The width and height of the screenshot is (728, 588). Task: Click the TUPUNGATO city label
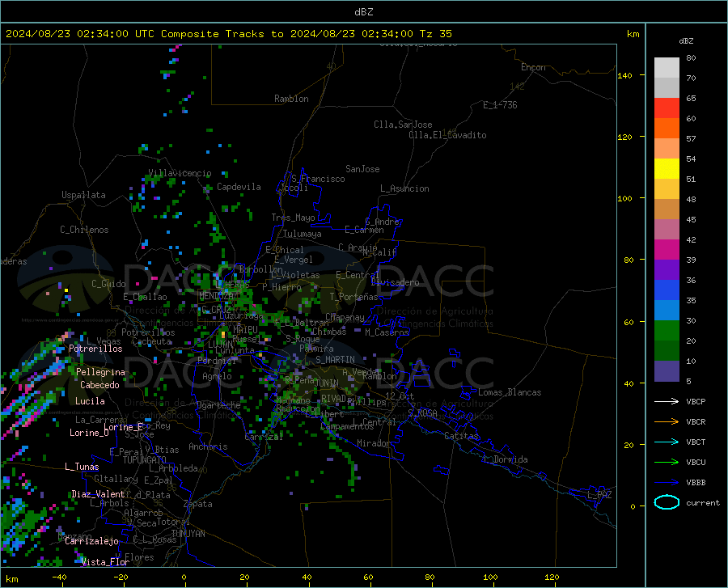click(145, 460)
